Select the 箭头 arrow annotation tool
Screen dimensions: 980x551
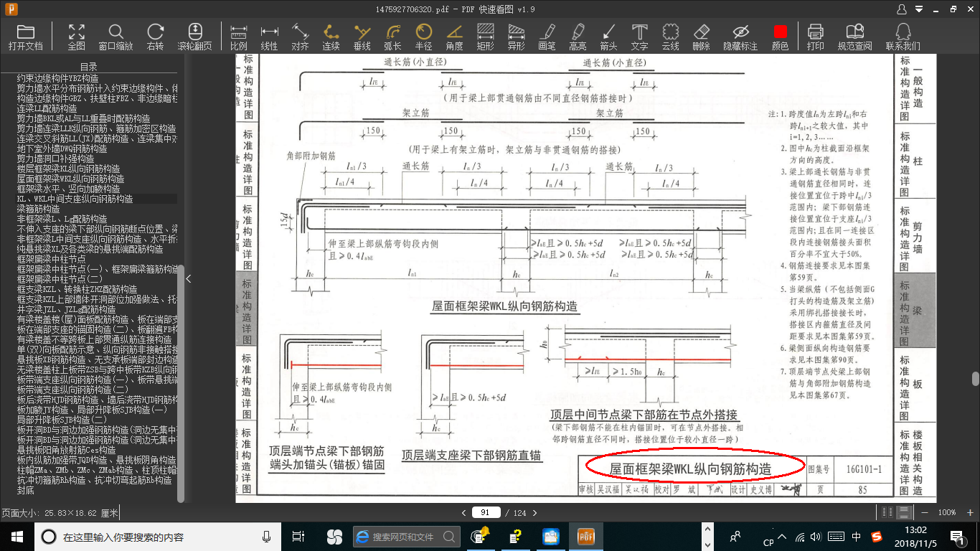coord(609,37)
